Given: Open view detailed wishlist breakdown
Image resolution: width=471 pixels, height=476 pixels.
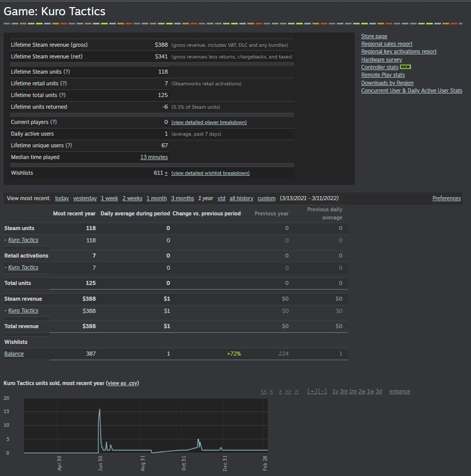Looking at the screenshot, I should tap(210, 173).
